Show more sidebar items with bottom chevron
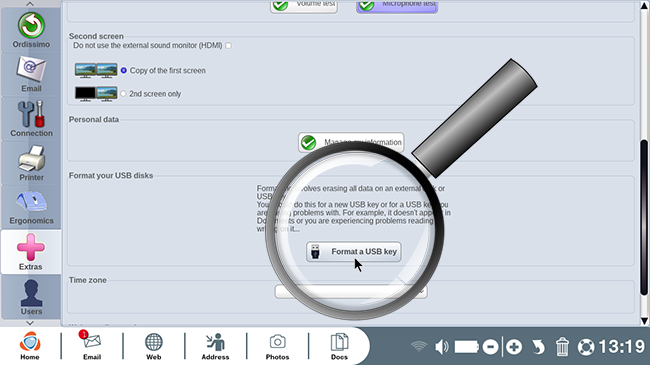The width and height of the screenshot is (650, 365). pyautogui.click(x=30, y=323)
